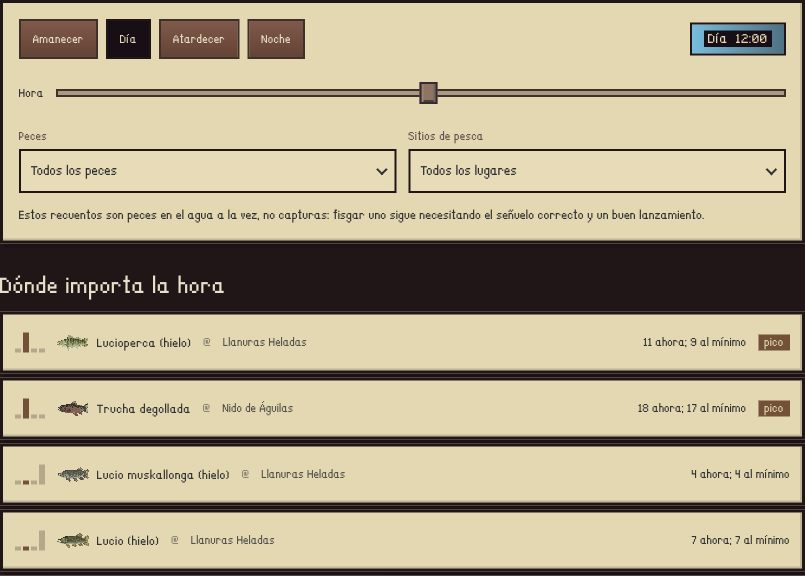The width and height of the screenshot is (805, 576).
Task: Select the Trucha degollada name
Action: tap(143, 409)
